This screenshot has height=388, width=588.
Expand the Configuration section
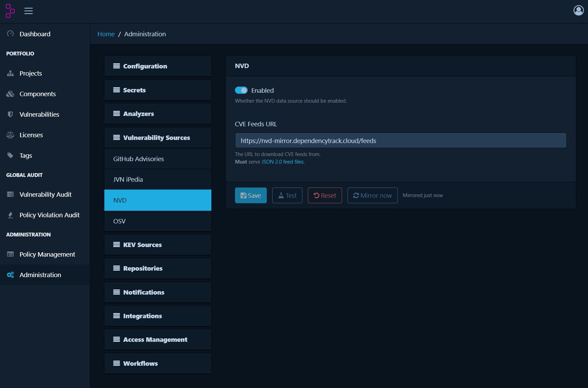[x=158, y=66]
